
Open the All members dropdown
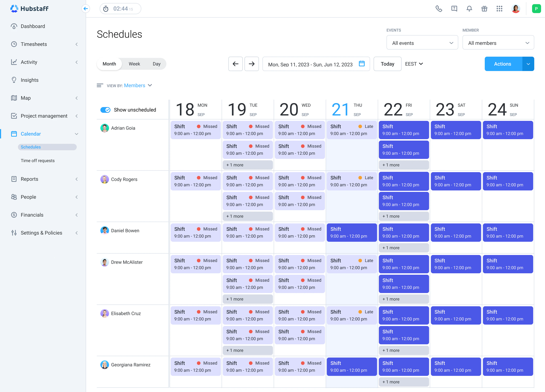click(x=498, y=42)
